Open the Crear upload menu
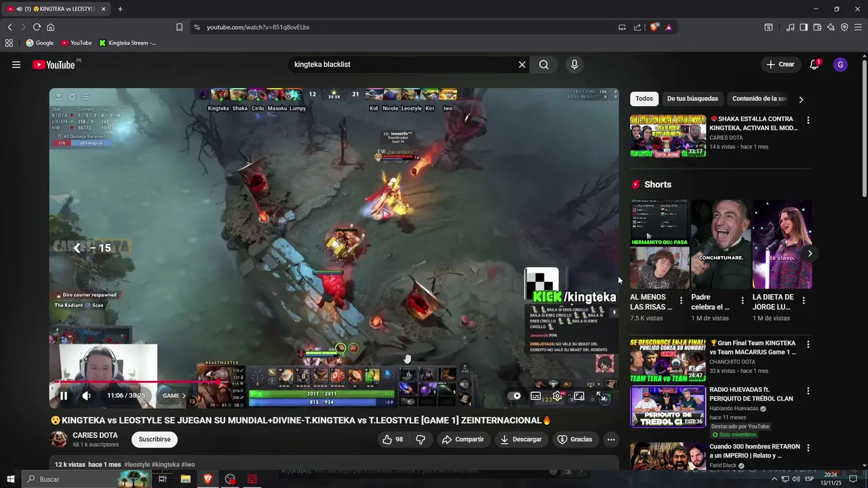Screen dimensions: 868x488 click(x=780, y=64)
